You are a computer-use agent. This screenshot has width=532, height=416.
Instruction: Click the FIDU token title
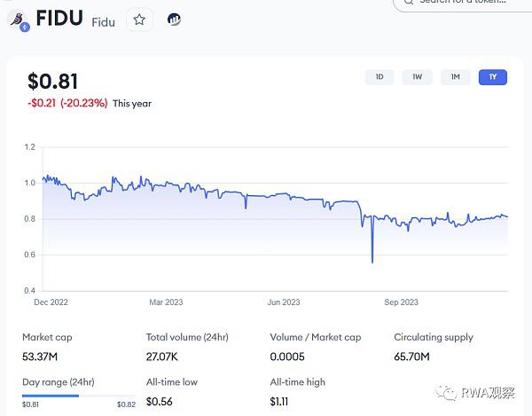pyautogui.click(x=59, y=20)
